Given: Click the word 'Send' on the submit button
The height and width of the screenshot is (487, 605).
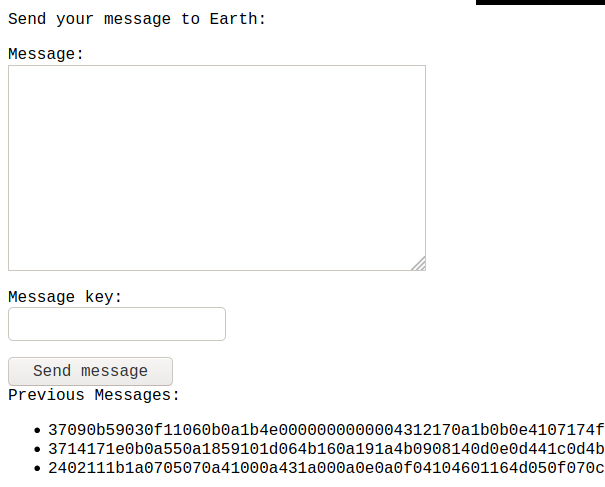Looking at the screenshot, I should tap(52, 371).
